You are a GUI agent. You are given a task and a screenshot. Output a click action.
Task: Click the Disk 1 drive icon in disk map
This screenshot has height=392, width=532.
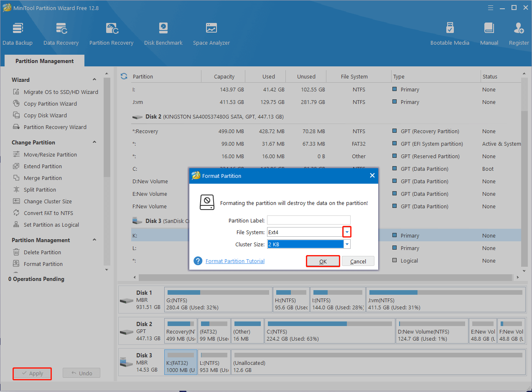click(x=127, y=301)
